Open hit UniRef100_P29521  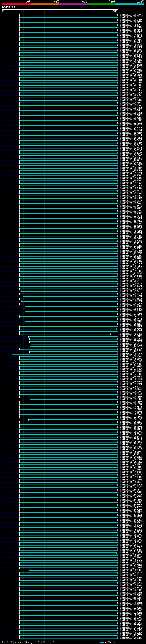pos(131,67)
